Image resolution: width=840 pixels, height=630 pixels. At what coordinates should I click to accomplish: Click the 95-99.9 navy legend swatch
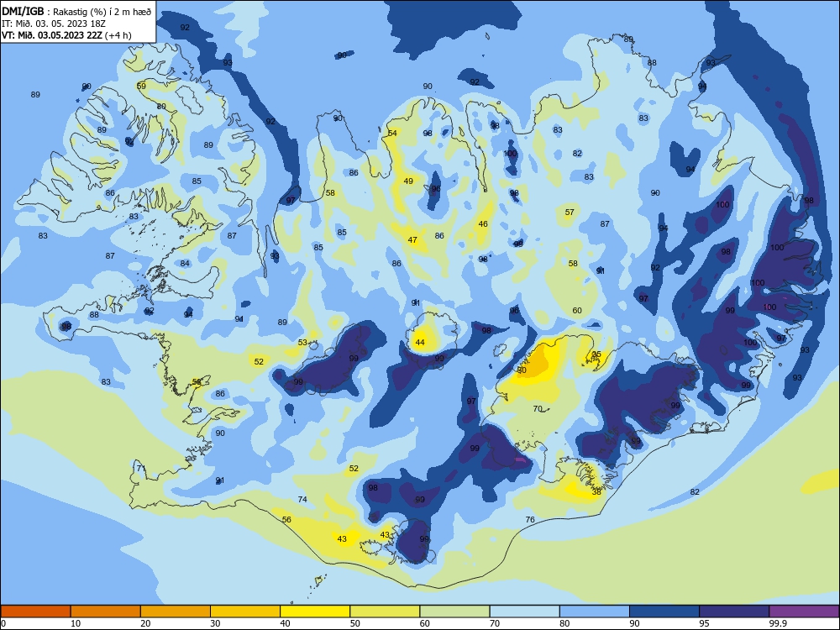[x=734, y=612]
